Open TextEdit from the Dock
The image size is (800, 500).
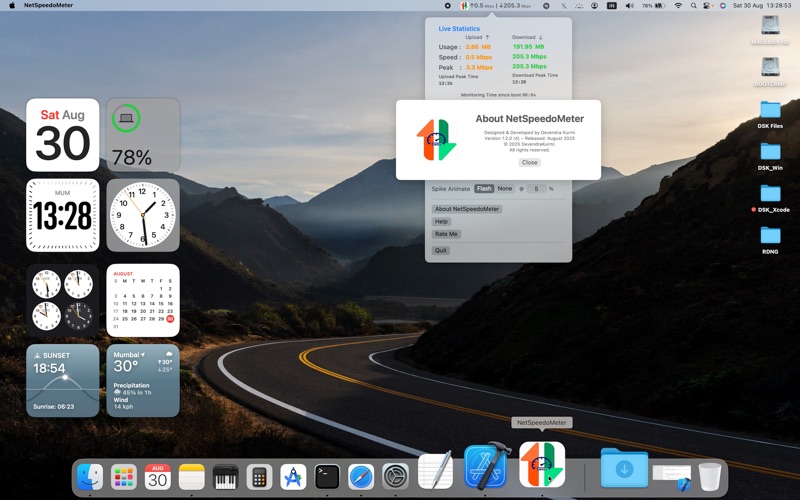pos(435,470)
